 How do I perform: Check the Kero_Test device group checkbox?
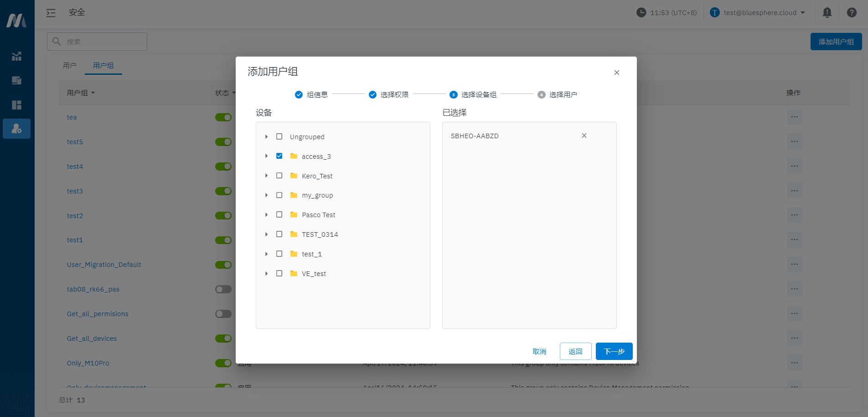pos(279,175)
